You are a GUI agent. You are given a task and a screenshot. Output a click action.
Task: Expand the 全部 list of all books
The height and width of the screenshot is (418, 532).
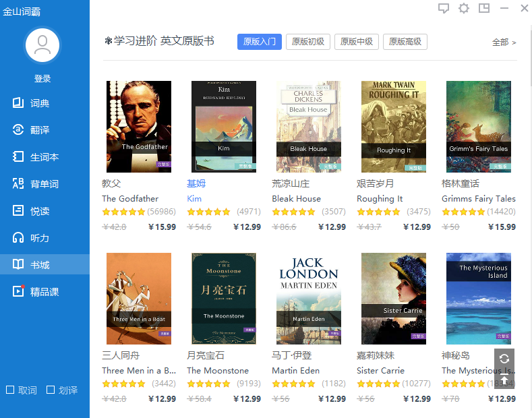click(x=504, y=42)
